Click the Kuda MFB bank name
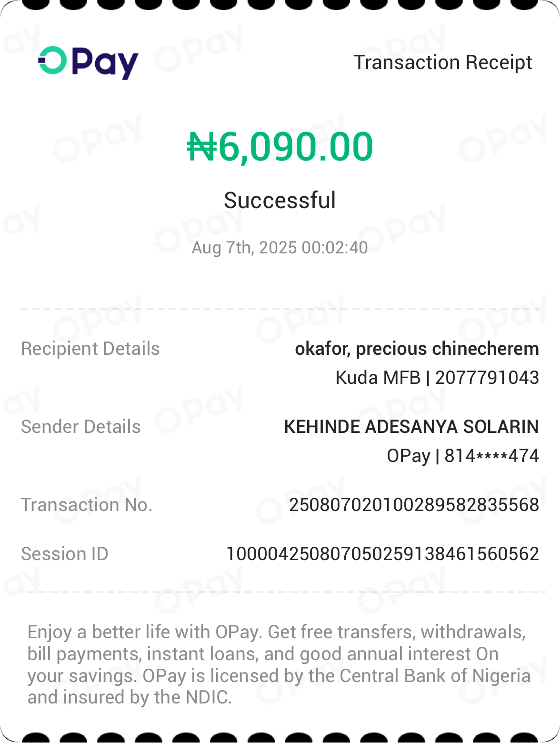Image resolution: width=560 pixels, height=743 pixels. tap(378, 378)
